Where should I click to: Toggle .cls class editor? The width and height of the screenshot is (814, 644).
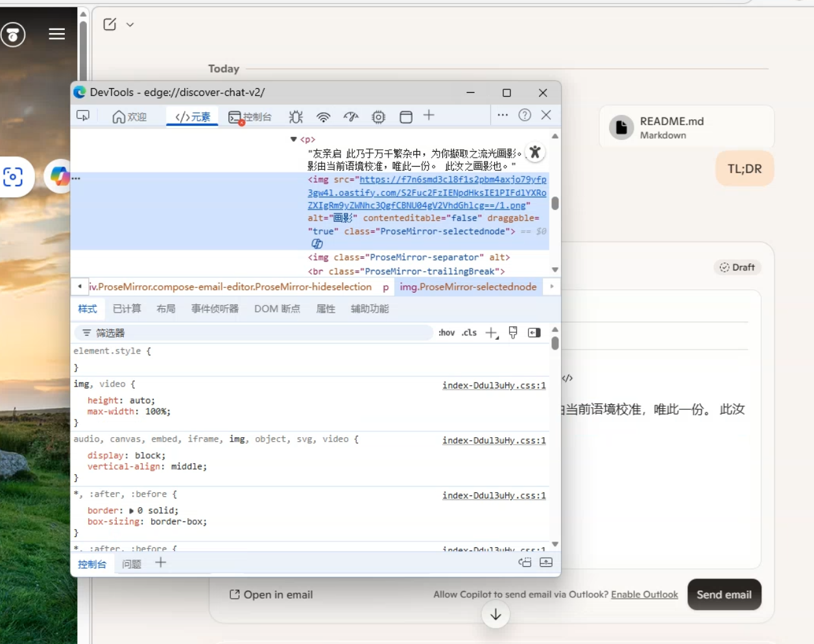coord(469,333)
